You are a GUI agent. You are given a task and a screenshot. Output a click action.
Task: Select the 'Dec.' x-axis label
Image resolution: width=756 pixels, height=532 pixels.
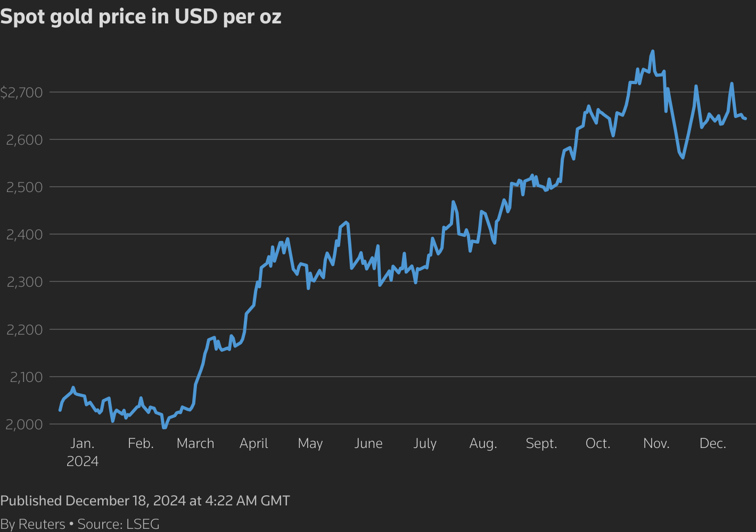click(x=712, y=444)
